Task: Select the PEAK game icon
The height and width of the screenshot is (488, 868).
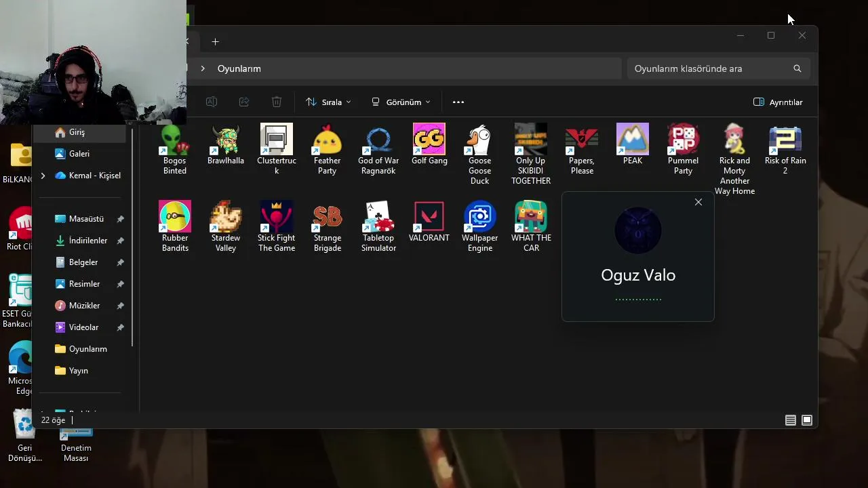Action: point(633,145)
